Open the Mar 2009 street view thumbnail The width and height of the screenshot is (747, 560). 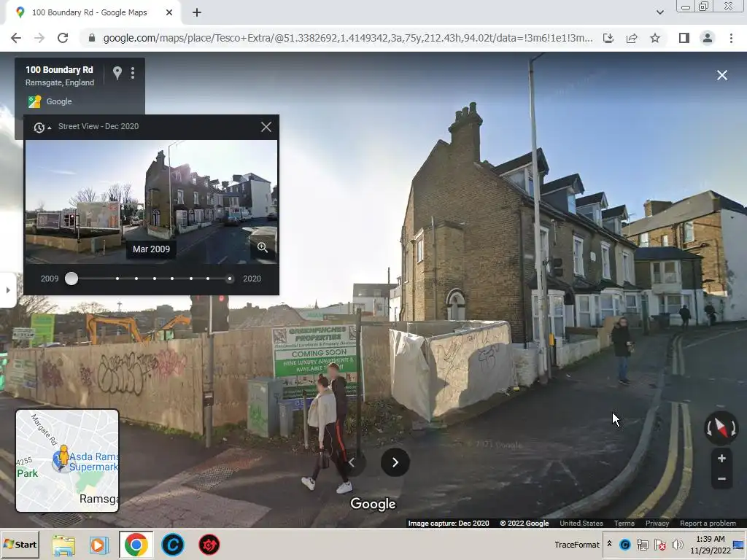(151, 202)
